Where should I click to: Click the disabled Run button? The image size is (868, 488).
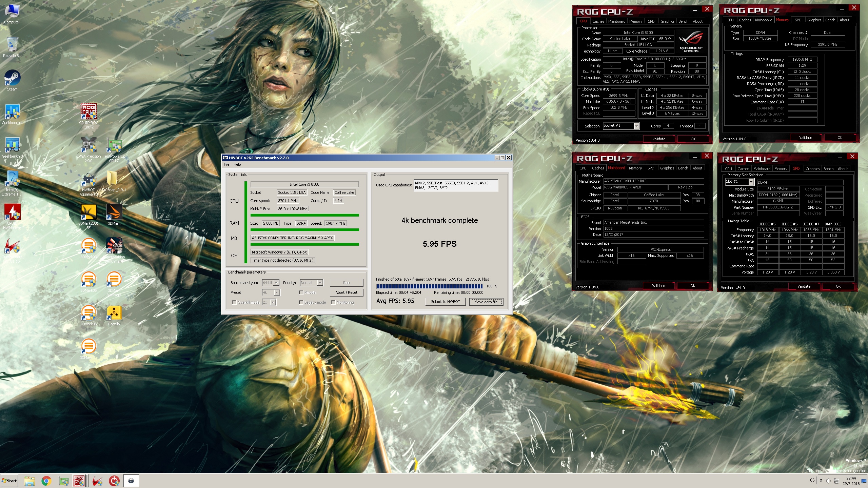(x=346, y=283)
